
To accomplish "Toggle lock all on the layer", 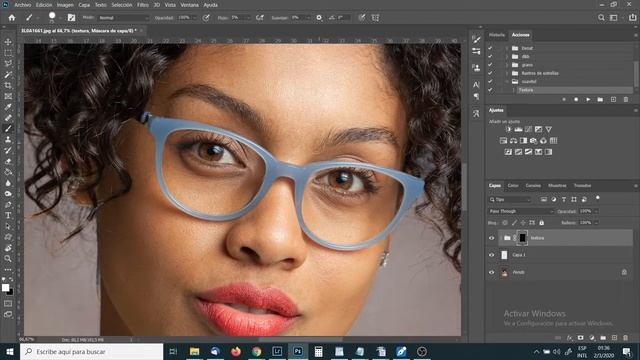I will pyautogui.click(x=542, y=223).
